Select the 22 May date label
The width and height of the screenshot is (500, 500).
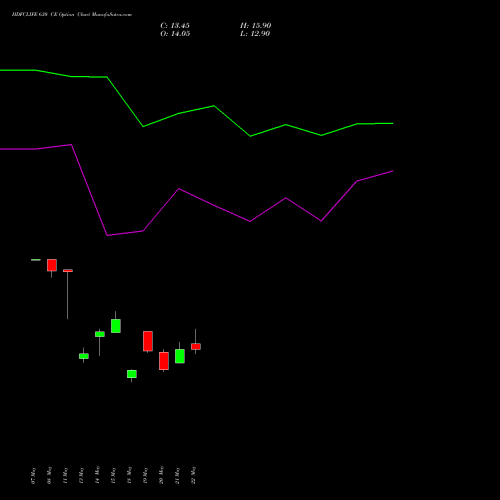[193, 475]
